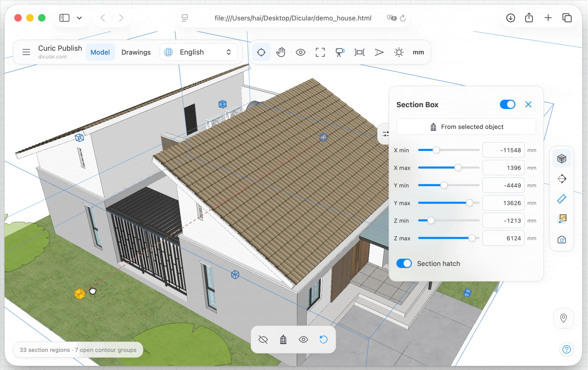The image size is (588, 370).
Task: Open the English language dropdown
Action: click(x=198, y=52)
